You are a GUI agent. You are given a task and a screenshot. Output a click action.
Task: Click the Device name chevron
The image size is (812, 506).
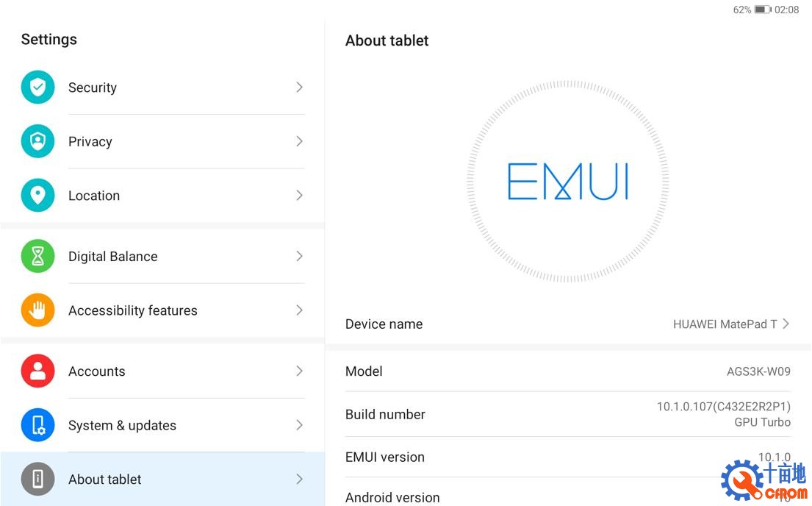click(786, 324)
